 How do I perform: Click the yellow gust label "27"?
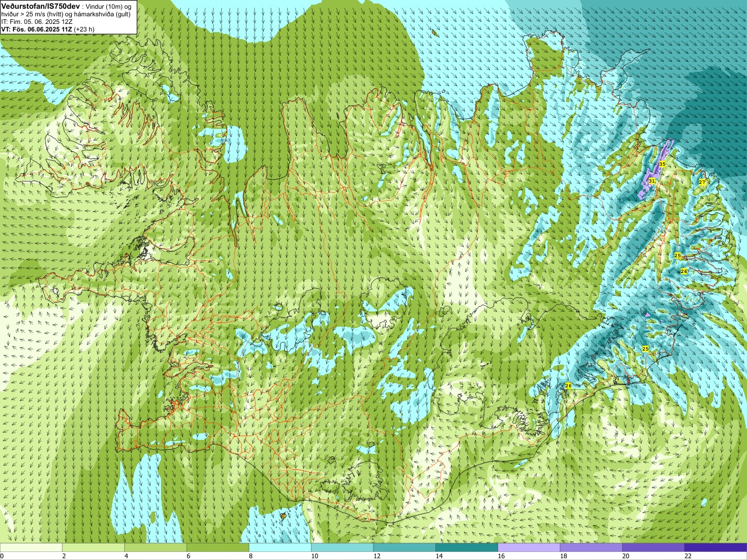(702, 182)
